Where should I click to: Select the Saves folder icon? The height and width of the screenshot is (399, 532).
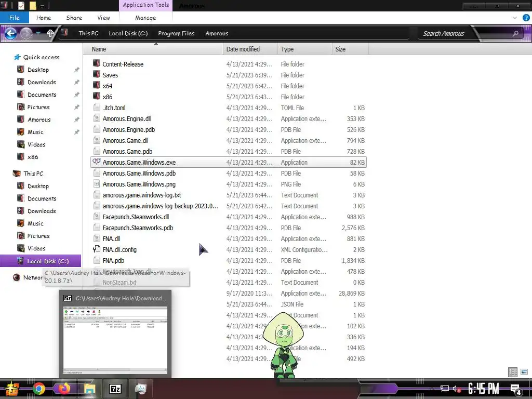pyautogui.click(x=96, y=75)
